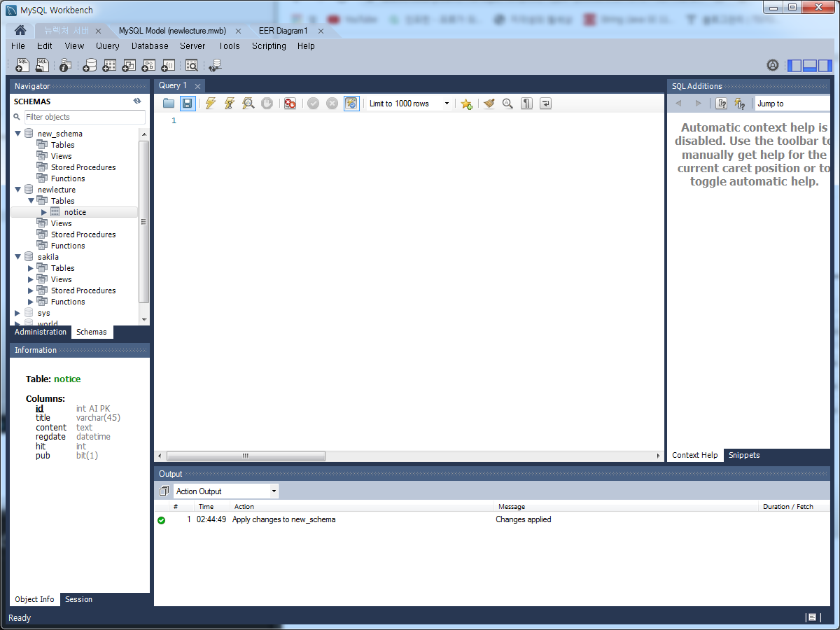The image size is (840, 630).
Task: Create a new SQL tab icon
Action: (x=22, y=65)
